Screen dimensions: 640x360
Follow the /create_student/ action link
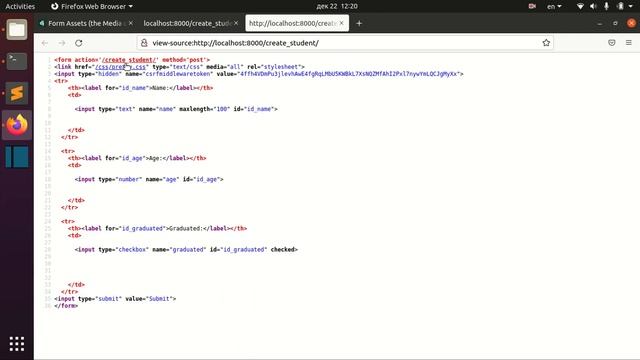[x=129, y=60]
